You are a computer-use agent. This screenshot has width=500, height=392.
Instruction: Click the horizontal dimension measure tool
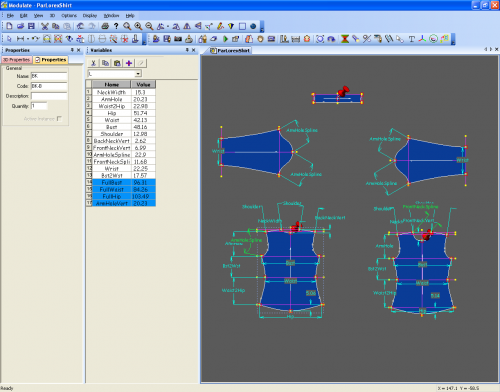tap(20, 39)
